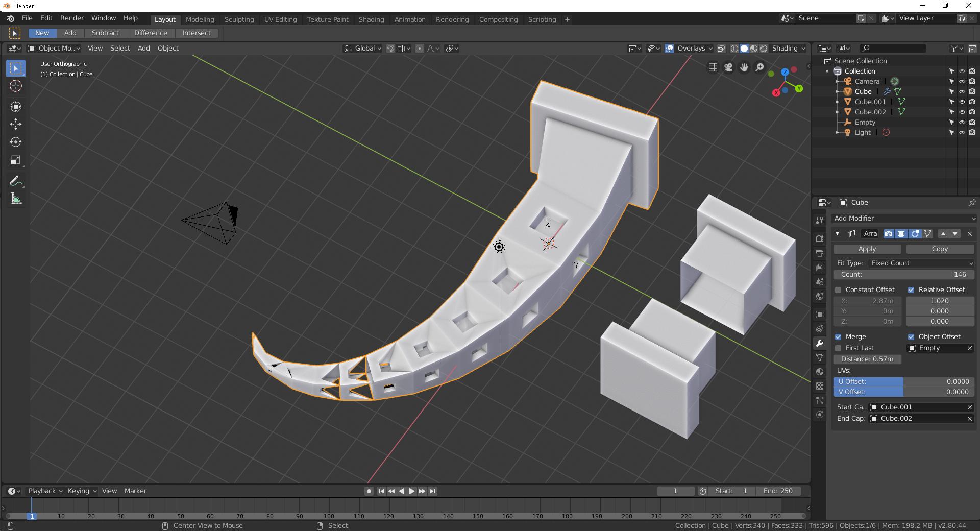Switch to the Sculpting workspace tab
The image size is (980, 531).
tap(239, 19)
